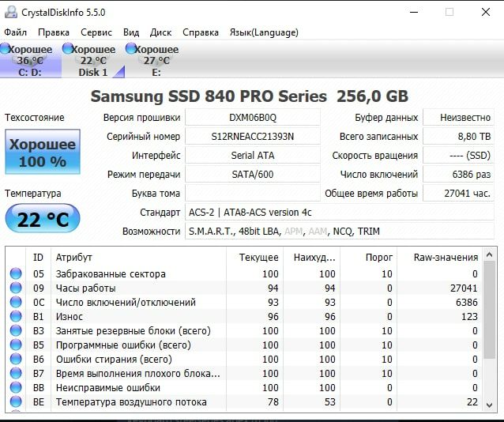Click the total hours value 27041 час.
Image resolution: width=504 pixels, height=422 pixels.
pos(458,194)
